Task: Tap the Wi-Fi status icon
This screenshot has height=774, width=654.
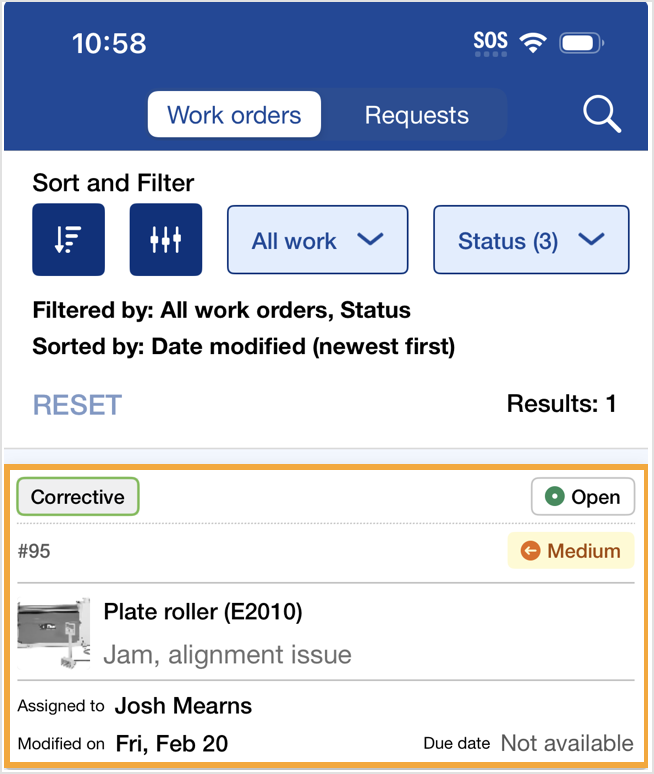Action: click(x=533, y=43)
